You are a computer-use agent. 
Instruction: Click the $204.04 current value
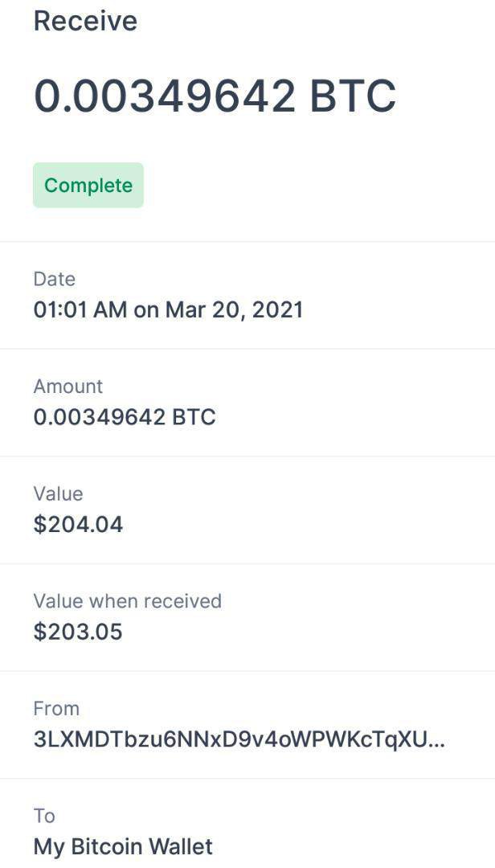78,525
